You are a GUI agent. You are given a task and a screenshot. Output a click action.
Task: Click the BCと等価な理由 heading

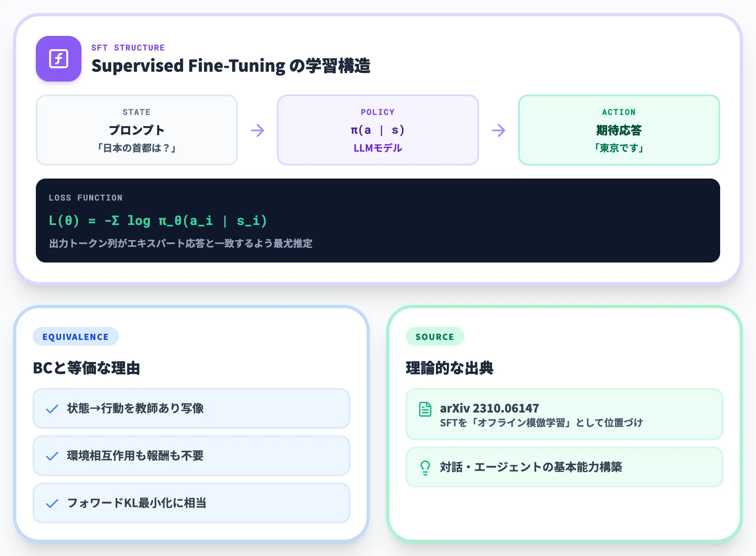(86, 368)
